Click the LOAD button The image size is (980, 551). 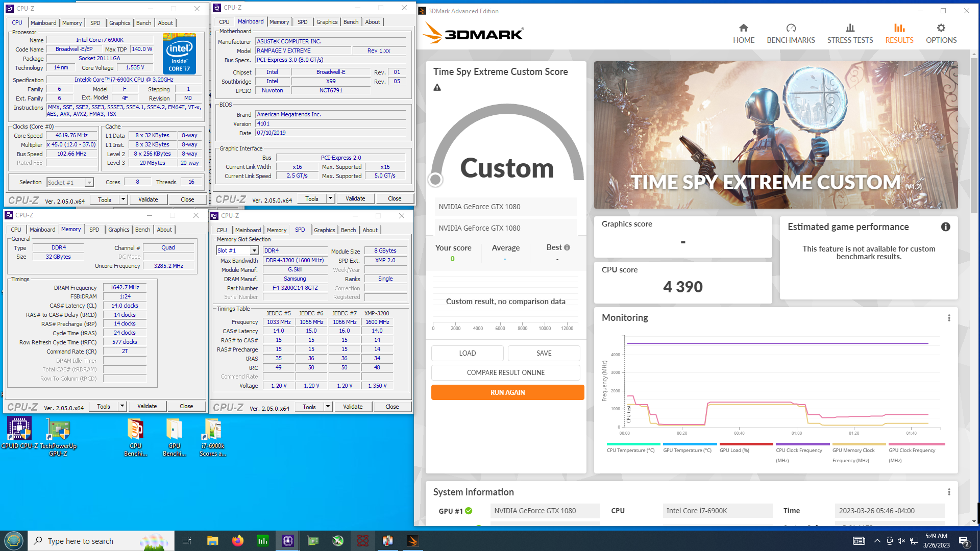click(x=467, y=353)
